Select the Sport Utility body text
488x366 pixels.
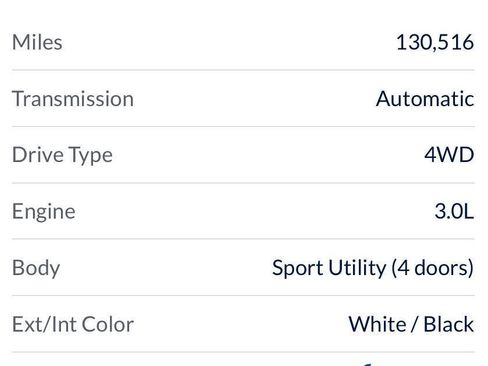[329, 268]
